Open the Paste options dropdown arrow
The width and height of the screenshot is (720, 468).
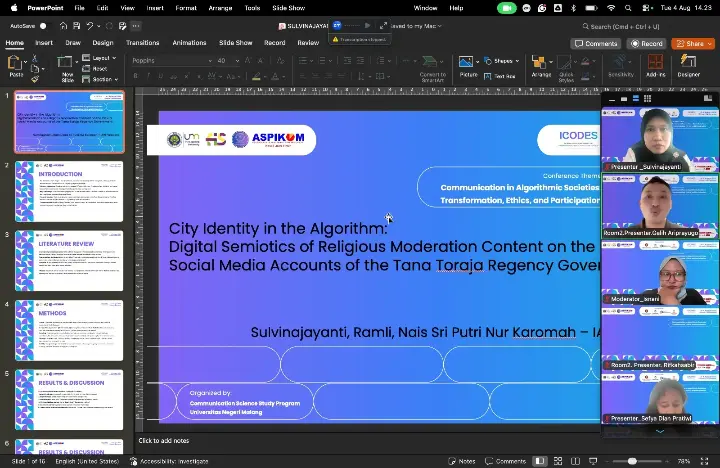[25, 62]
